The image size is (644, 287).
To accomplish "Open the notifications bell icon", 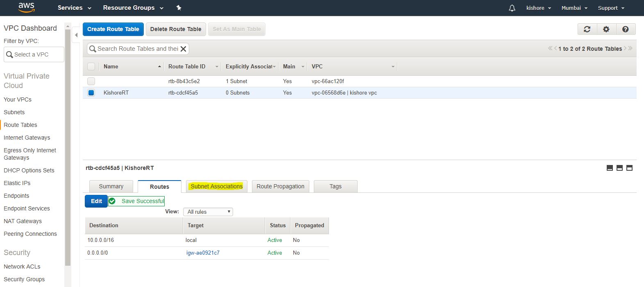I will pos(512,8).
